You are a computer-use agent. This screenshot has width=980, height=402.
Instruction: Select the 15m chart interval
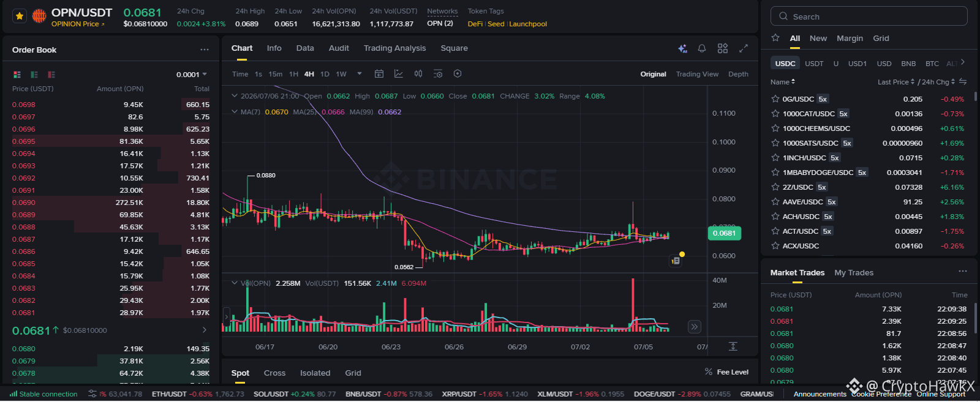(276, 74)
